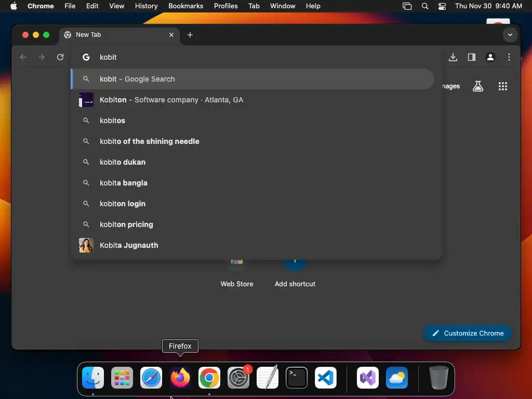
Task: Click the Kobiton company logo thumbnail
Action: (86, 100)
